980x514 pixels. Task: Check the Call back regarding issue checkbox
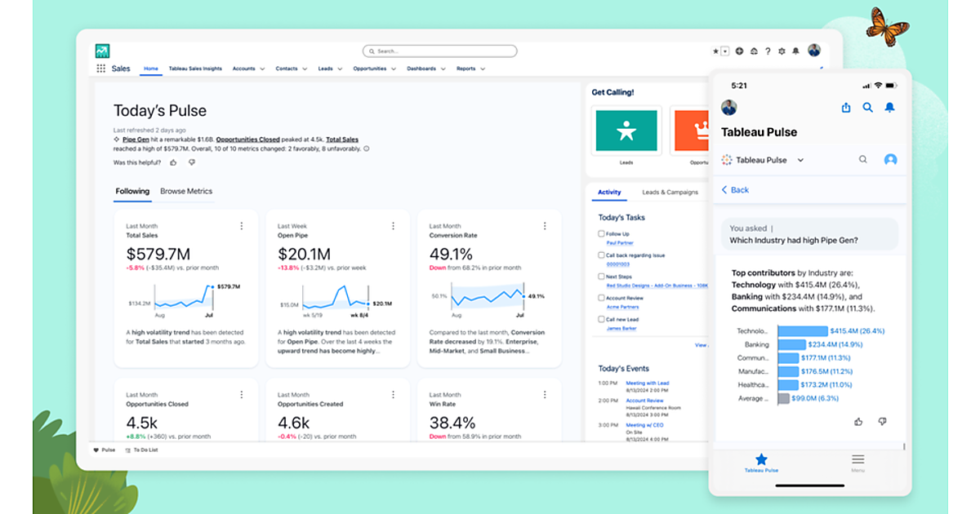[602, 255]
